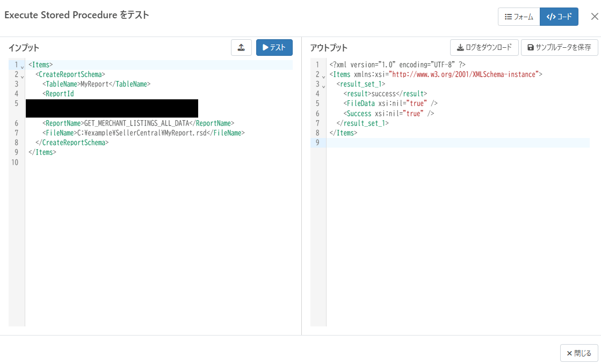
Task: Click the ReportId line in input
Action: coord(58,93)
